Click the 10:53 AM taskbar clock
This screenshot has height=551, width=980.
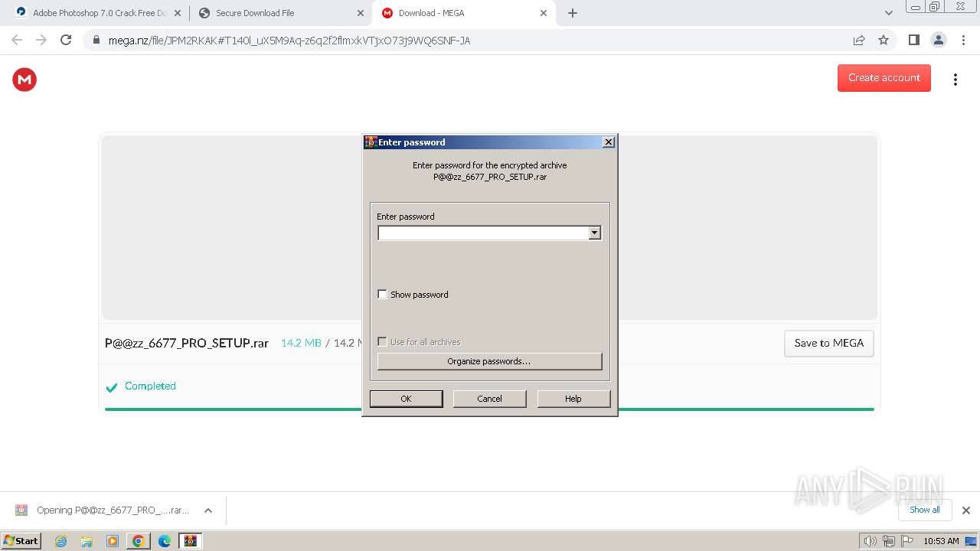coord(941,541)
